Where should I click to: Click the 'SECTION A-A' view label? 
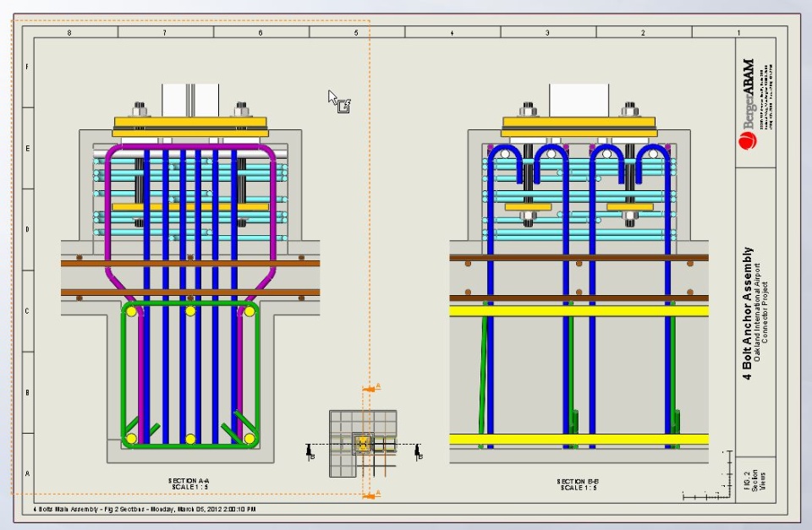click(x=189, y=481)
